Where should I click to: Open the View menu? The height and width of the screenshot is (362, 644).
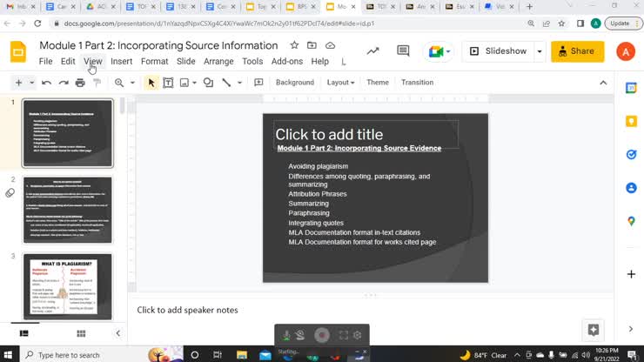click(x=93, y=61)
